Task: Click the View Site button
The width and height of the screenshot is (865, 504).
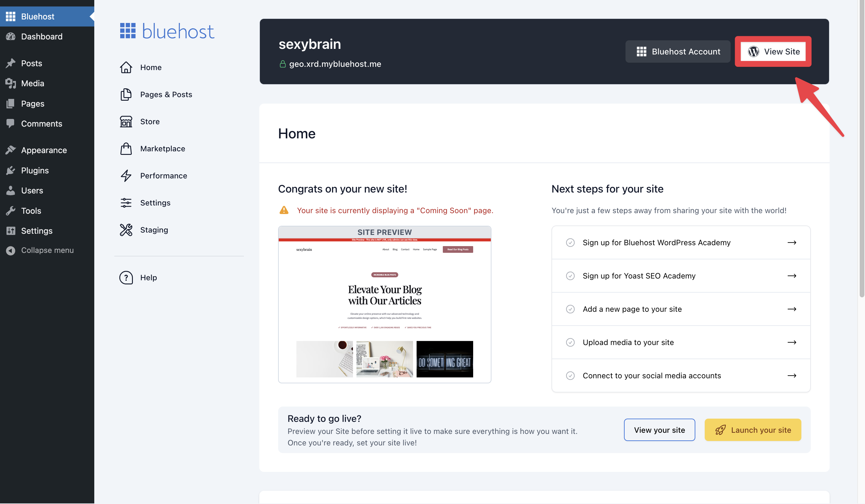Action: pos(773,52)
